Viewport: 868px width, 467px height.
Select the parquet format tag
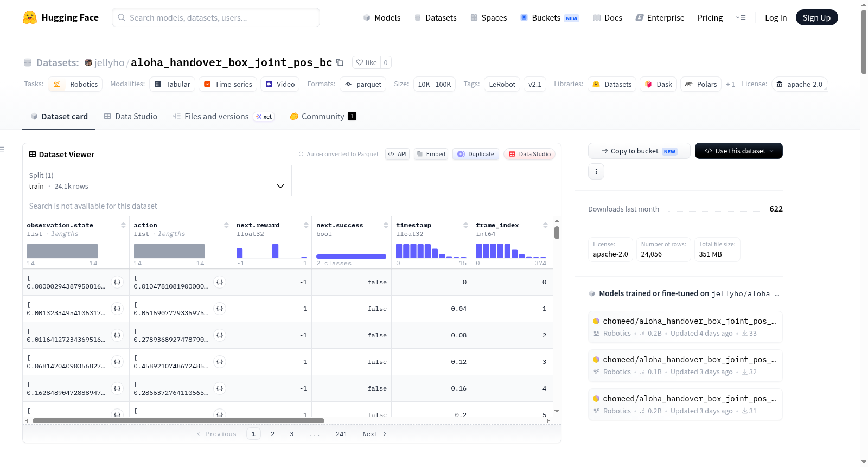pos(363,84)
